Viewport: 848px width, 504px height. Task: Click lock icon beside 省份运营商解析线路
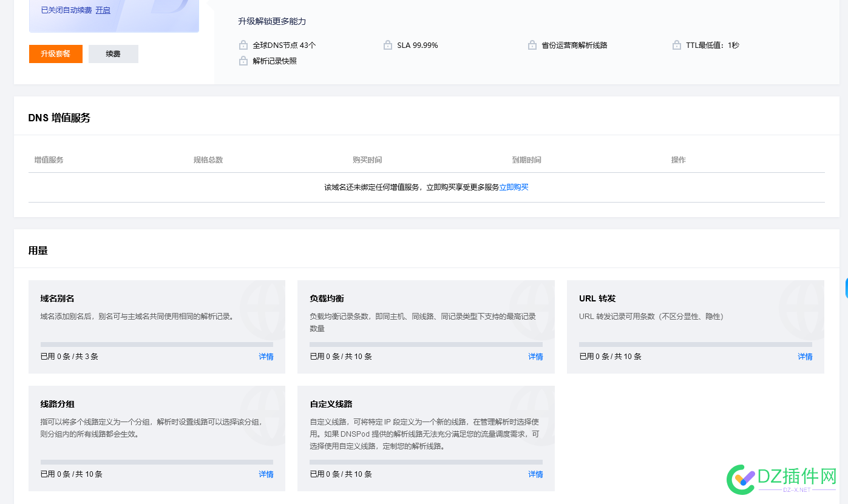pyautogui.click(x=532, y=45)
